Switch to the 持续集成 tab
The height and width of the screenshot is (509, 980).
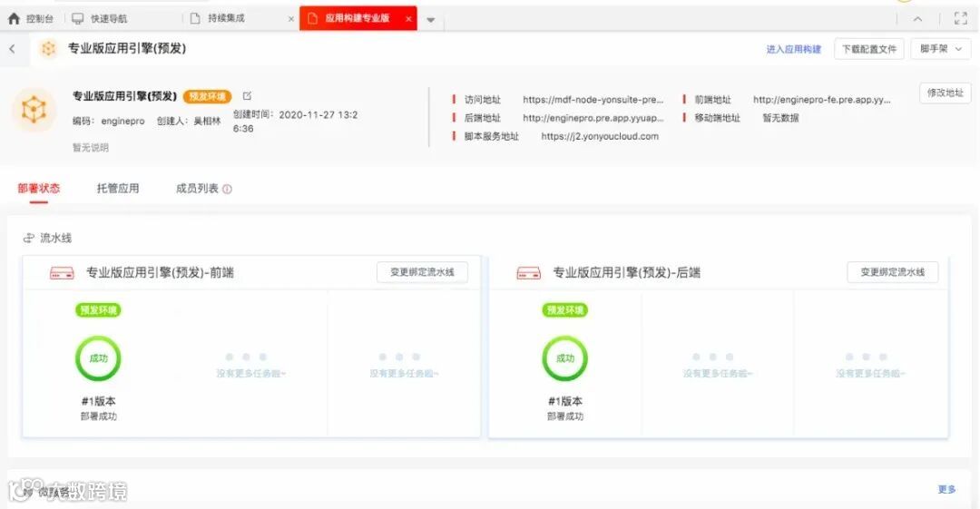pos(226,19)
